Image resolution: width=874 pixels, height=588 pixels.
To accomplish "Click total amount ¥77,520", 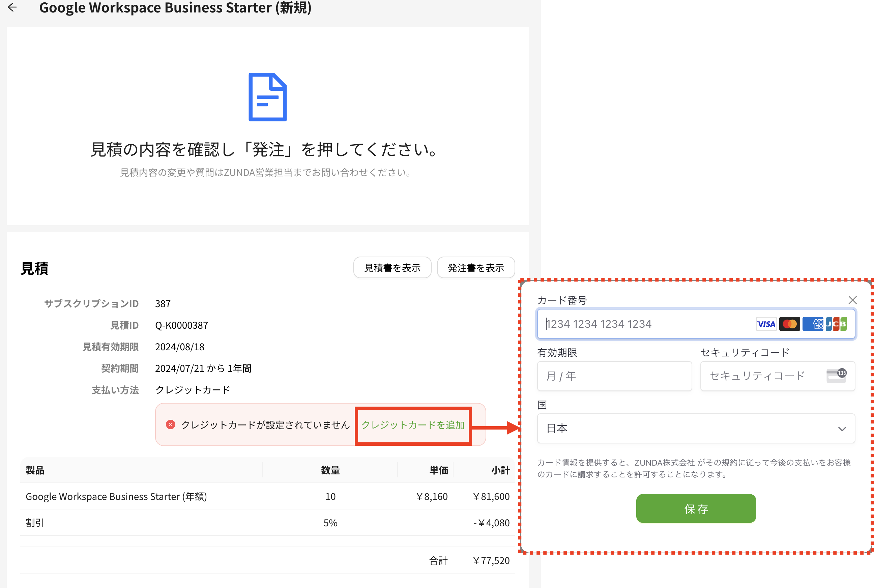I will (x=491, y=561).
